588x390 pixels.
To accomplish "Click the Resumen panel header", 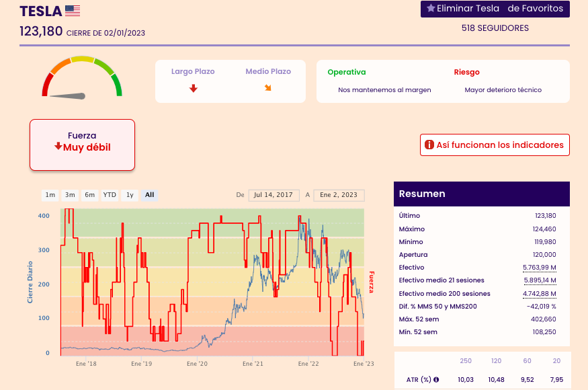I will [482, 194].
